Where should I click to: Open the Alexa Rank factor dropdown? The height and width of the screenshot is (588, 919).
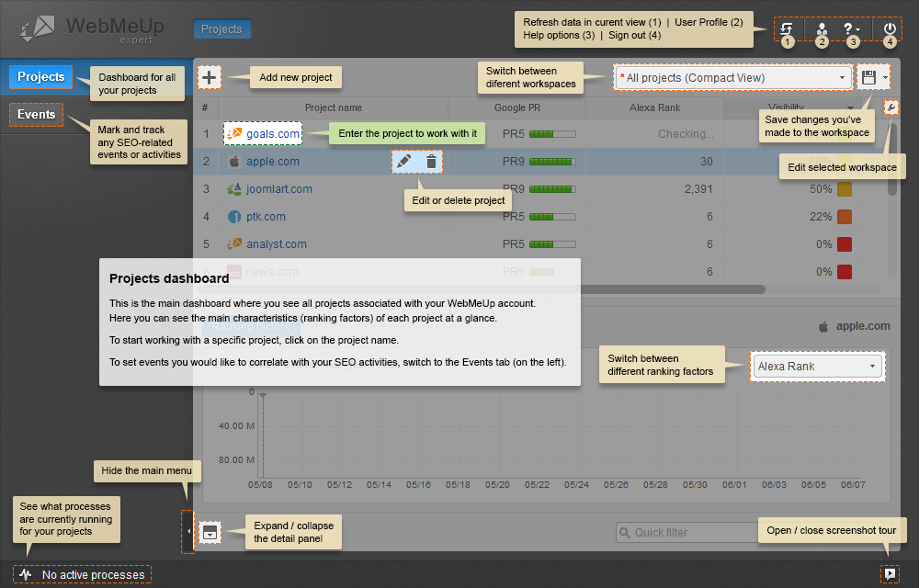coord(818,366)
